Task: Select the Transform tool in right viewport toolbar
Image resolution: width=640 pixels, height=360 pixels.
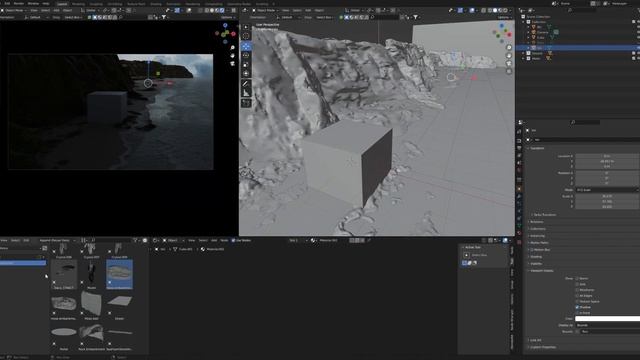Action: 246,73
